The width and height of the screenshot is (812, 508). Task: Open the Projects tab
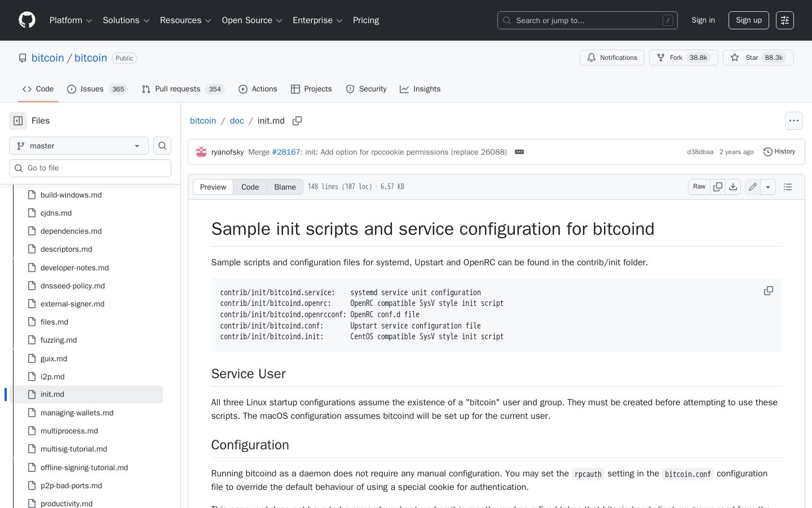[x=311, y=89]
